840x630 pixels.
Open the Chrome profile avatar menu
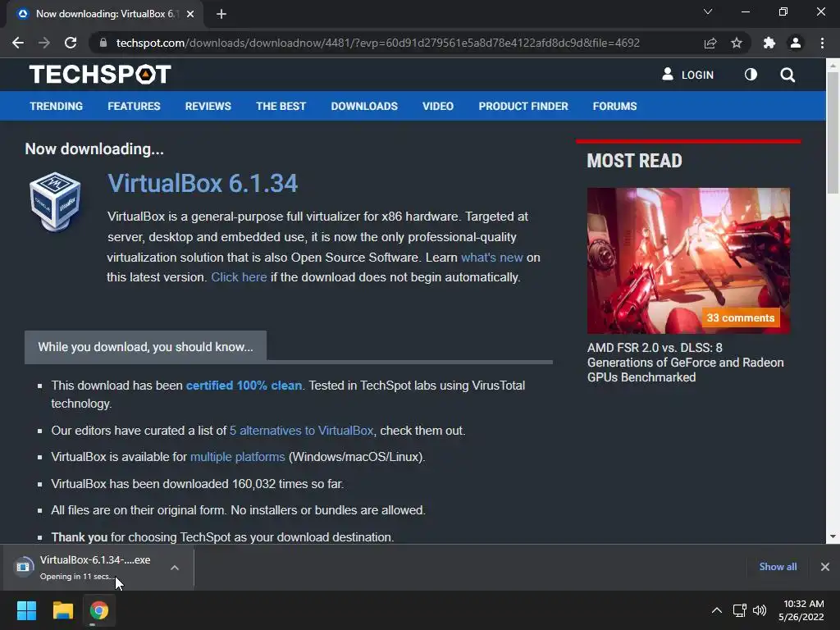point(796,43)
